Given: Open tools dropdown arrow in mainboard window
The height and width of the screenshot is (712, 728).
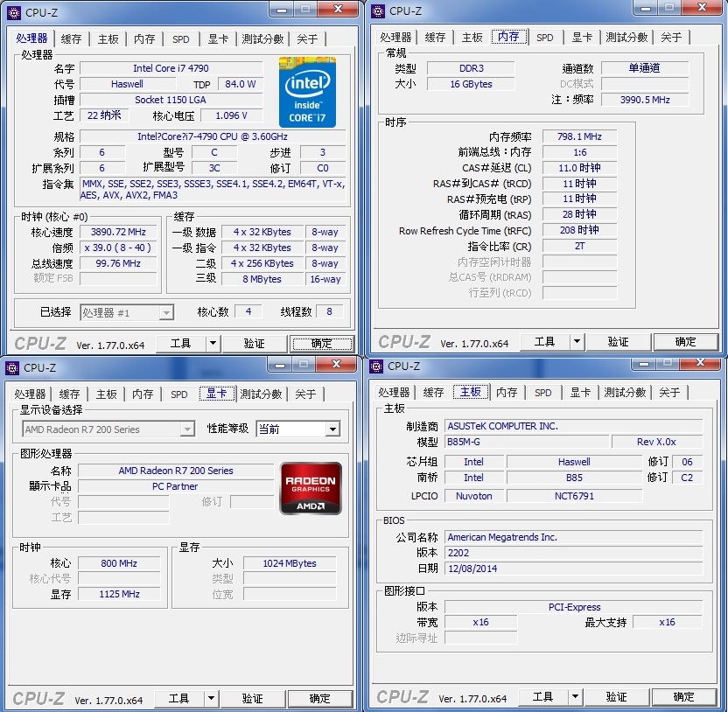Looking at the screenshot, I should pos(575,696).
